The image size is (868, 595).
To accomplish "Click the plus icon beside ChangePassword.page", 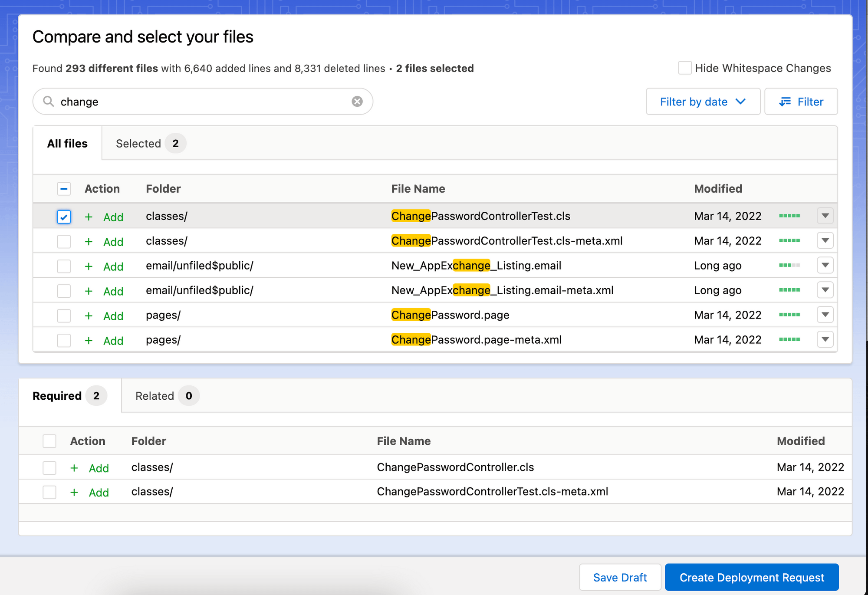I will [89, 316].
